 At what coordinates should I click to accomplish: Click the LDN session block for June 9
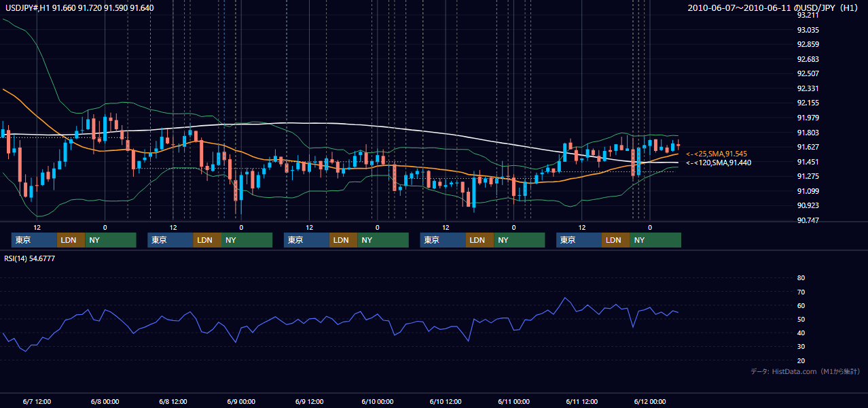point(343,240)
